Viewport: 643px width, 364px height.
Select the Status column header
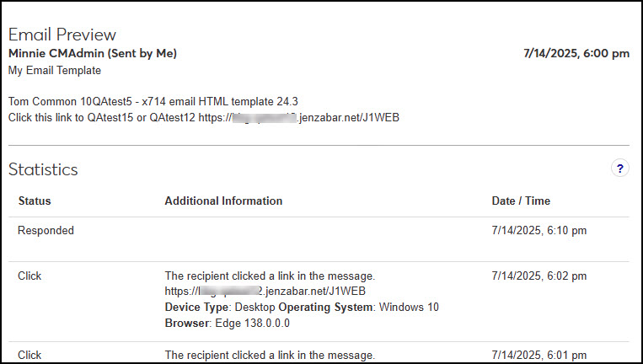tap(35, 201)
